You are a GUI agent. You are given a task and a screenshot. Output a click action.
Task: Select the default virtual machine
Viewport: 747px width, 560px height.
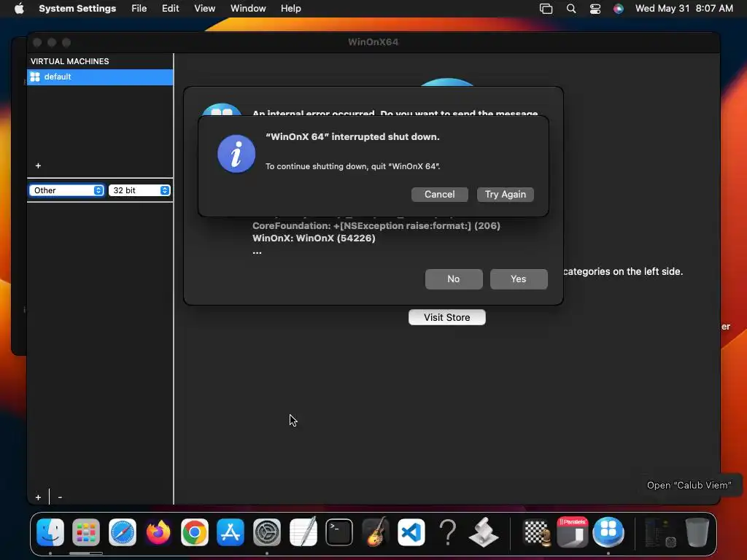tap(100, 77)
